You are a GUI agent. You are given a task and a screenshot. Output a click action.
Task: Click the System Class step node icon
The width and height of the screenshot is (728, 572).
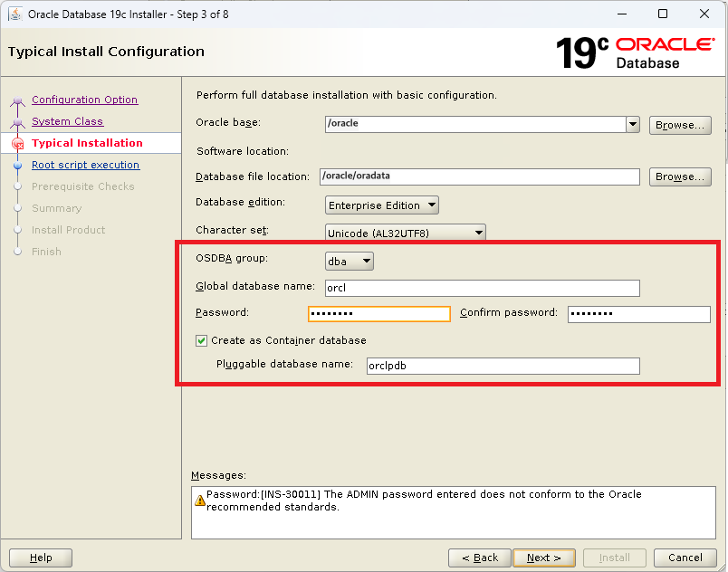(17, 122)
